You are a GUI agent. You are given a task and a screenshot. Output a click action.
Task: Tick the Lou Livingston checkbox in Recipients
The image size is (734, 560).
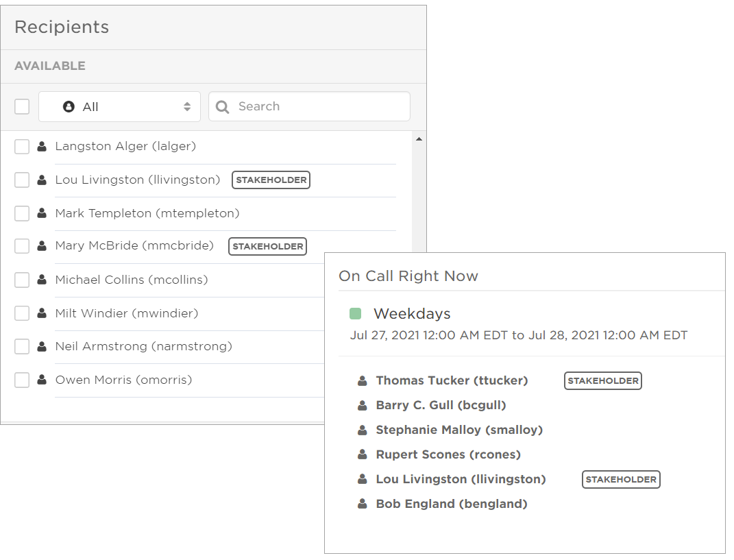[22, 180]
